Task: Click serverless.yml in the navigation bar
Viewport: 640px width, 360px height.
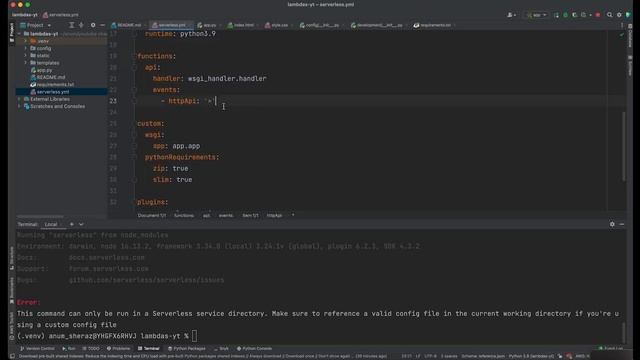Action: pyautogui.click(x=60, y=15)
